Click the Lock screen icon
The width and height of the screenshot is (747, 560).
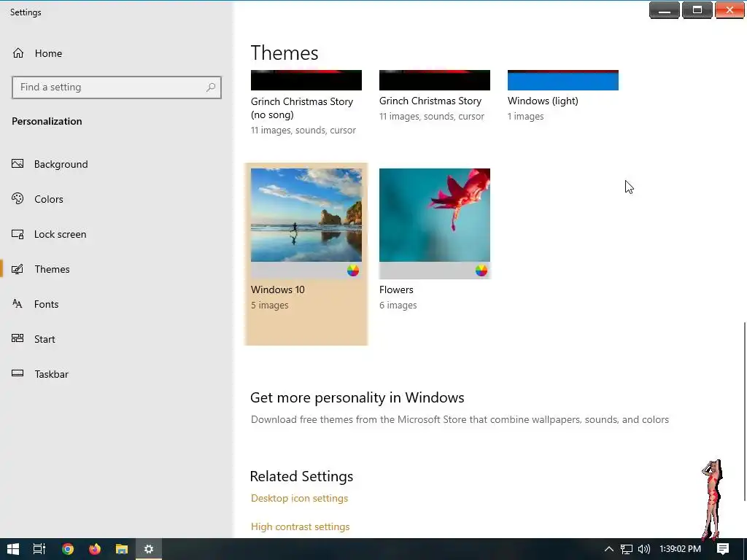(x=18, y=234)
